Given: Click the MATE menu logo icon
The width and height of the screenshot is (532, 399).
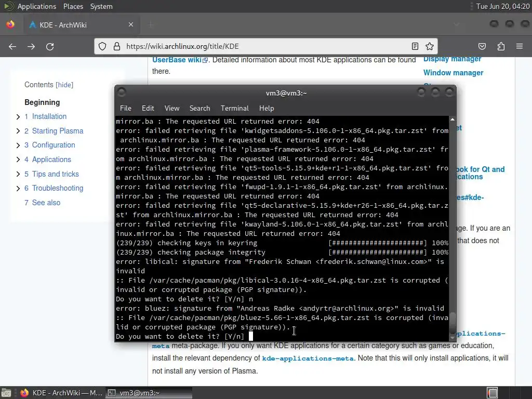Looking at the screenshot, I should pyautogui.click(x=8, y=6).
